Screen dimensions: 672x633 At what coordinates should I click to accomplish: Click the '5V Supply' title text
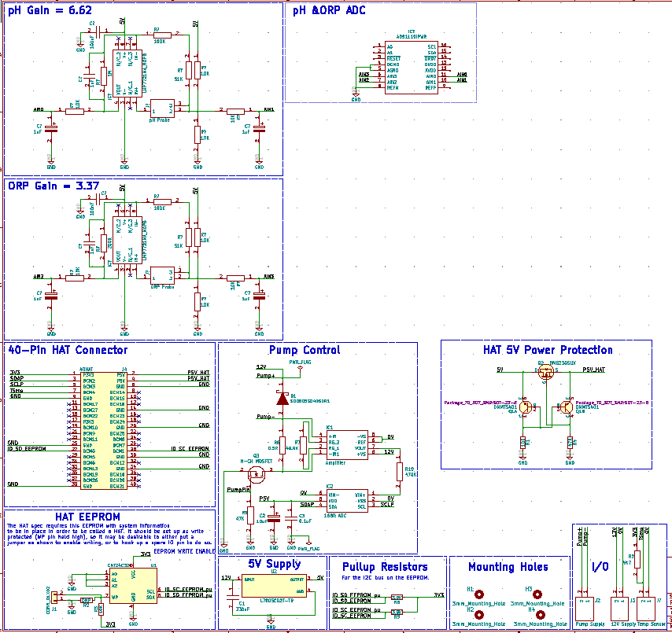click(x=275, y=564)
